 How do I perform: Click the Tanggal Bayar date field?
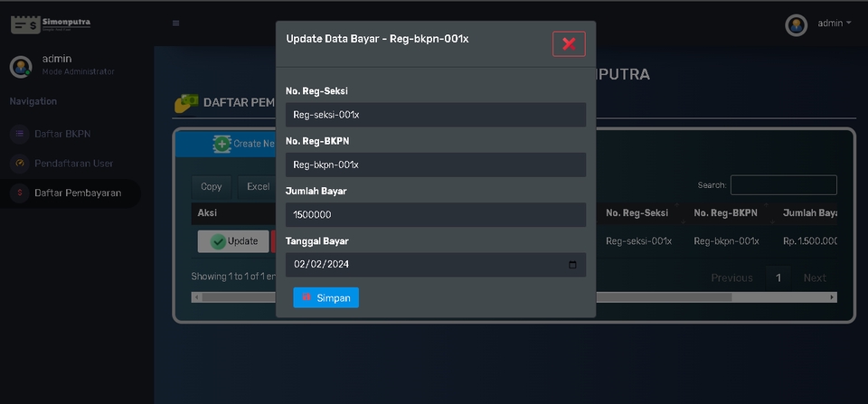pos(436,265)
